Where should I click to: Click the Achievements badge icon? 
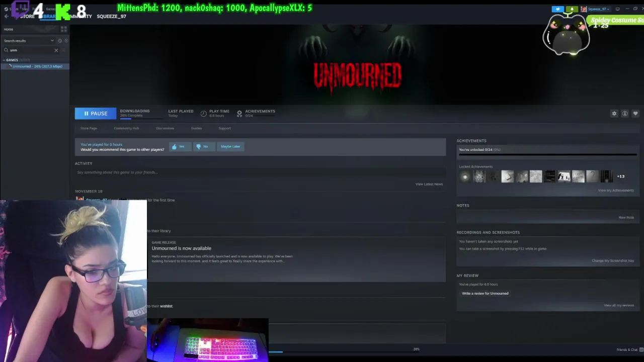pos(239,114)
